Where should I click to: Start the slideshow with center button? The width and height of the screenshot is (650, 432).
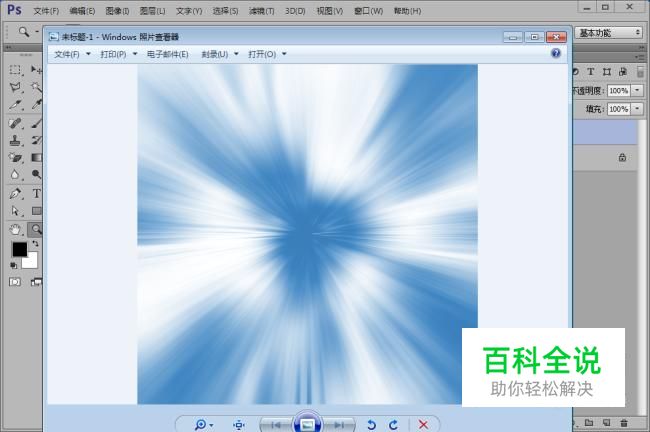[x=307, y=423]
